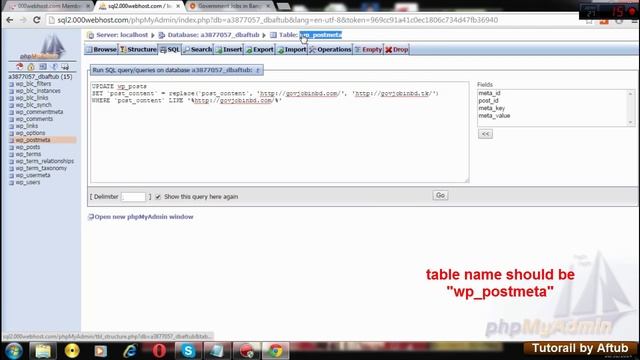Click the browse icon beside wp_blc_links
640x360 pixels.
pos(11,98)
